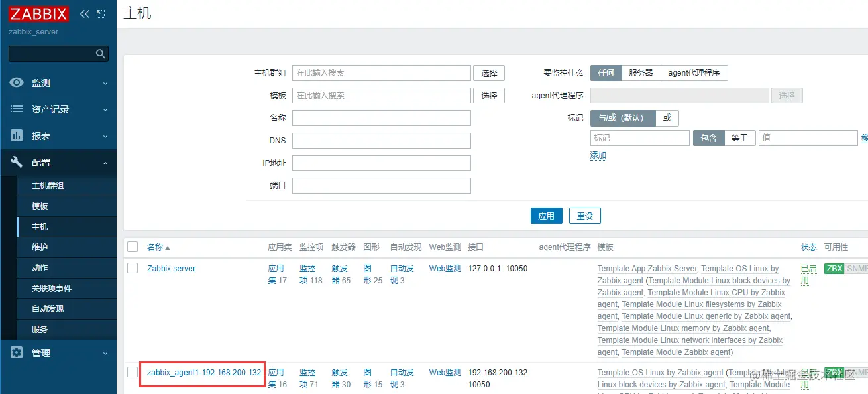Image resolution: width=868 pixels, height=394 pixels.
Task: Open Zabbix server host link
Action: [171, 269]
